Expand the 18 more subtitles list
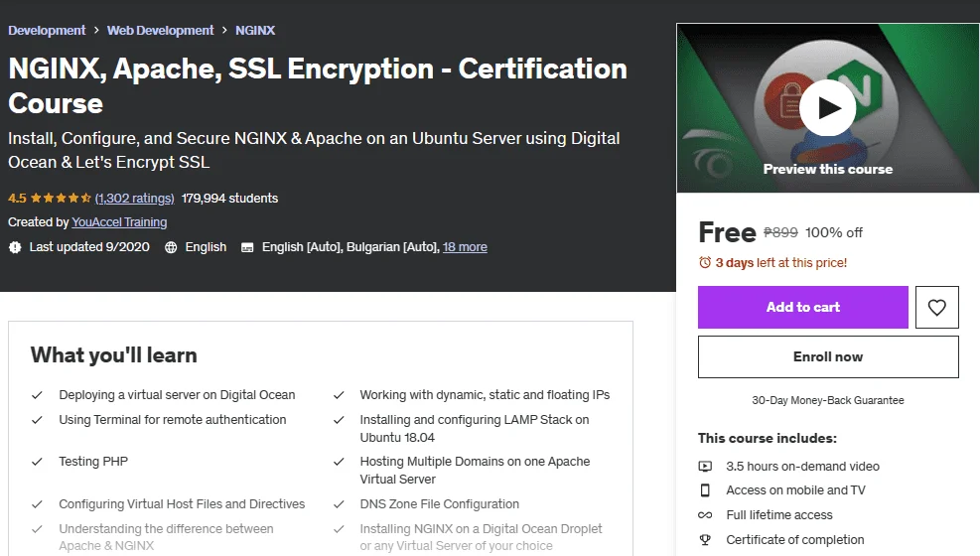This screenshot has width=980, height=556. 465,247
